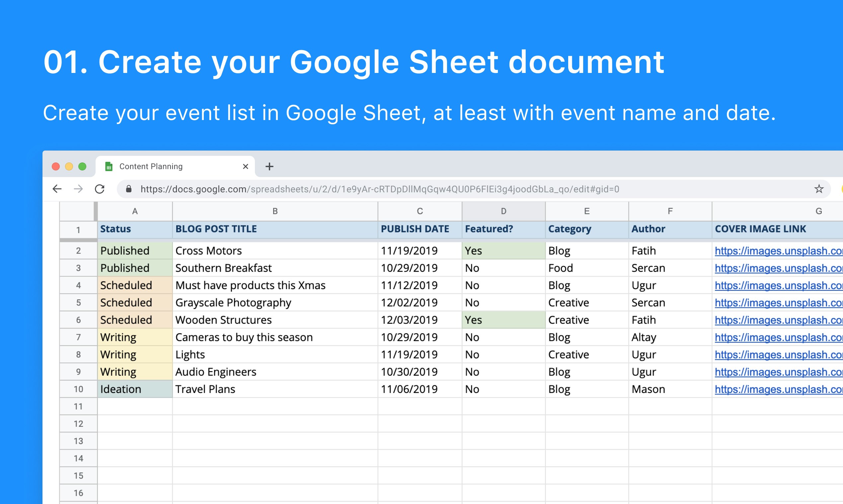843x504 pixels.
Task: Select the Ideation status cell
Action: [x=135, y=389]
